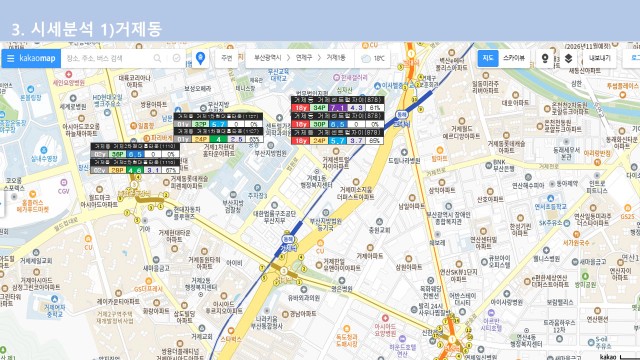Select the 실내수영장 pool marker
The width and height of the screenshot is (640, 360).
click(x=43, y=151)
